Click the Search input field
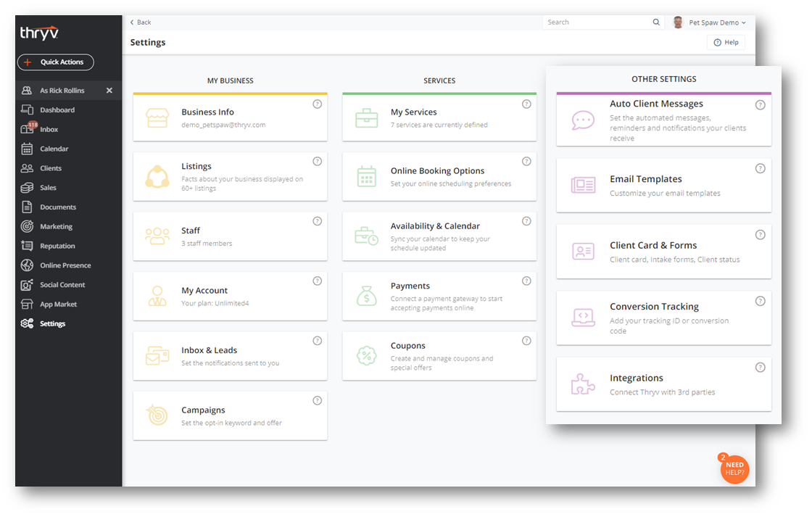 click(597, 22)
